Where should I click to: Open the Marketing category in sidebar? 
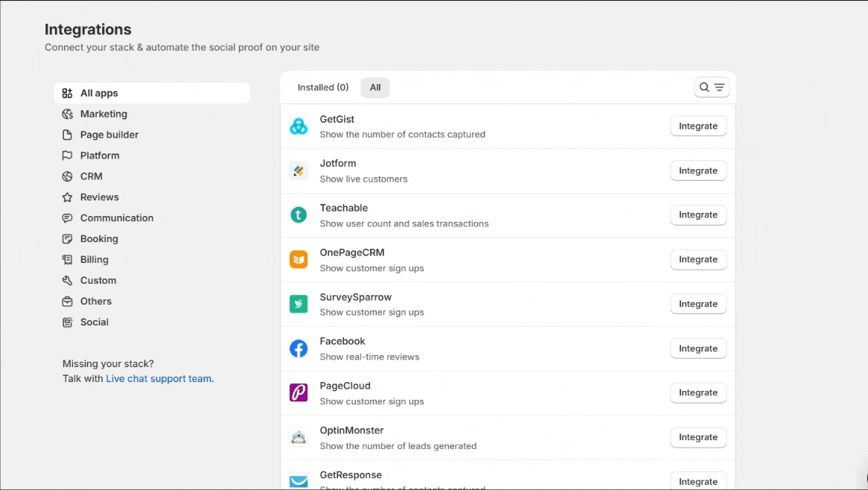pos(103,114)
